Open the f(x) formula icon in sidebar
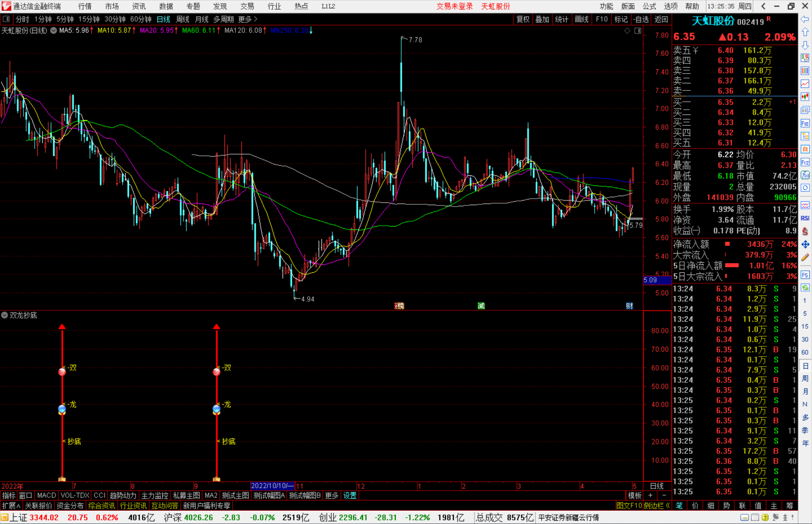The height and width of the screenshot is (524, 812). (805, 175)
